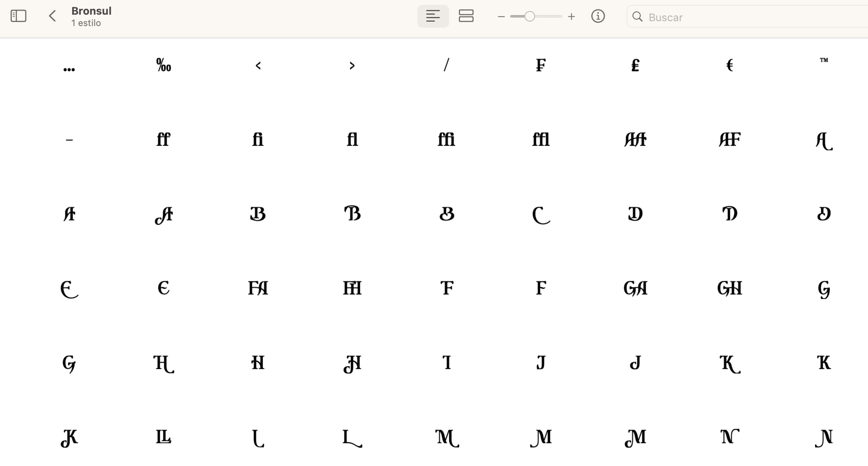
Task: Click the 1 estilo label
Action: pos(86,23)
